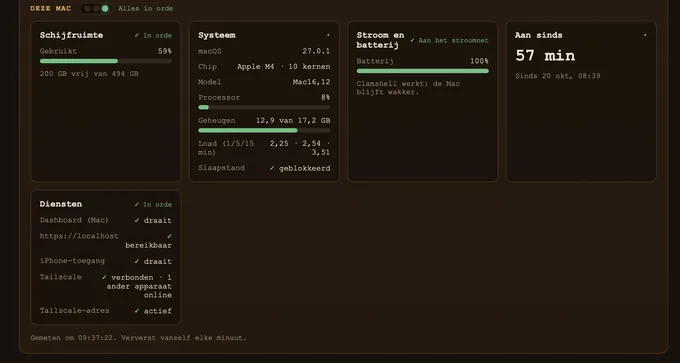This screenshot has width=680, height=363.
Task: Click the Mac16,12 model value
Action: point(311,82)
